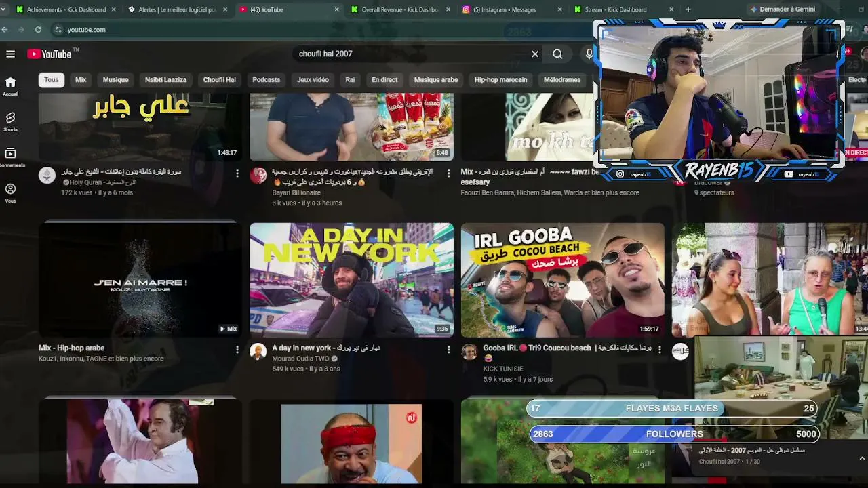Open the YouTube guide hamburger menu
The height and width of the screenshot is (488, 868).
[x=10, y=54]
